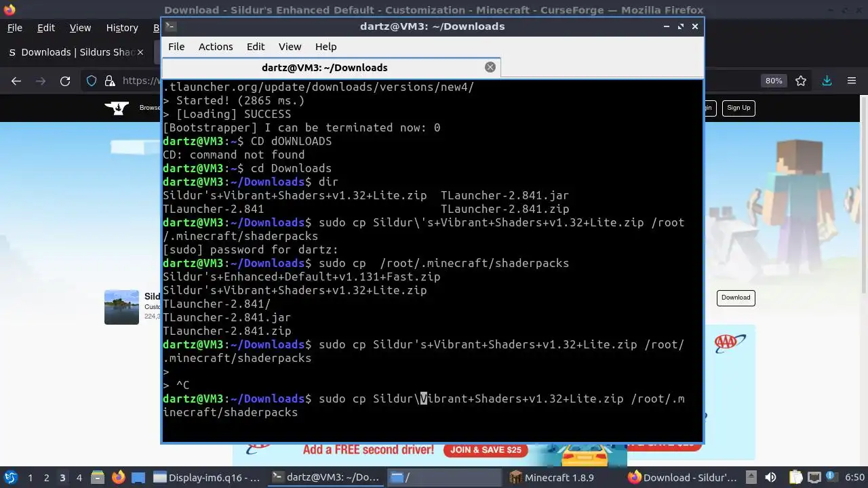Open Firefox downloads panel
This screenshot has height=488, width=868.
(x=827, y=81)
